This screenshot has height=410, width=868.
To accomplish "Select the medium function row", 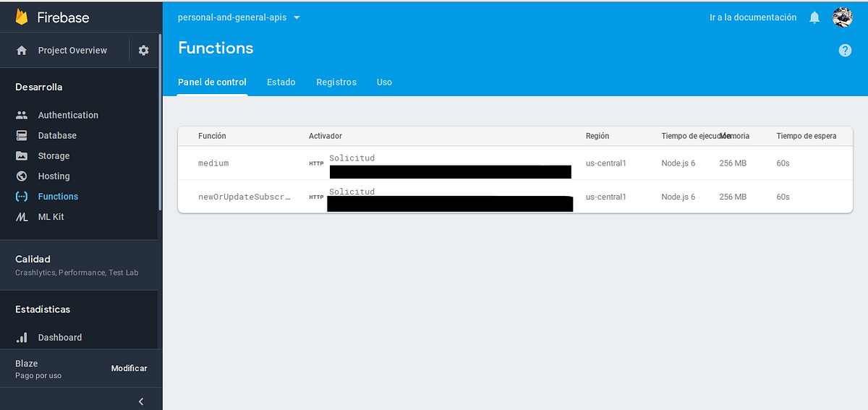I will click(x=515, y=163).
